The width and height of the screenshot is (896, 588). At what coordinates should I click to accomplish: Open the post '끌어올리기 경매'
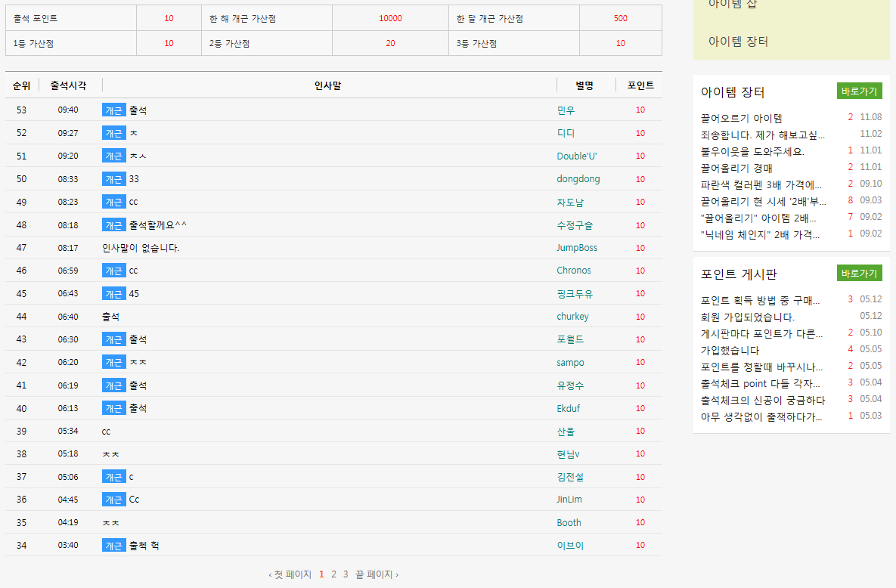[x=736, y=168]
